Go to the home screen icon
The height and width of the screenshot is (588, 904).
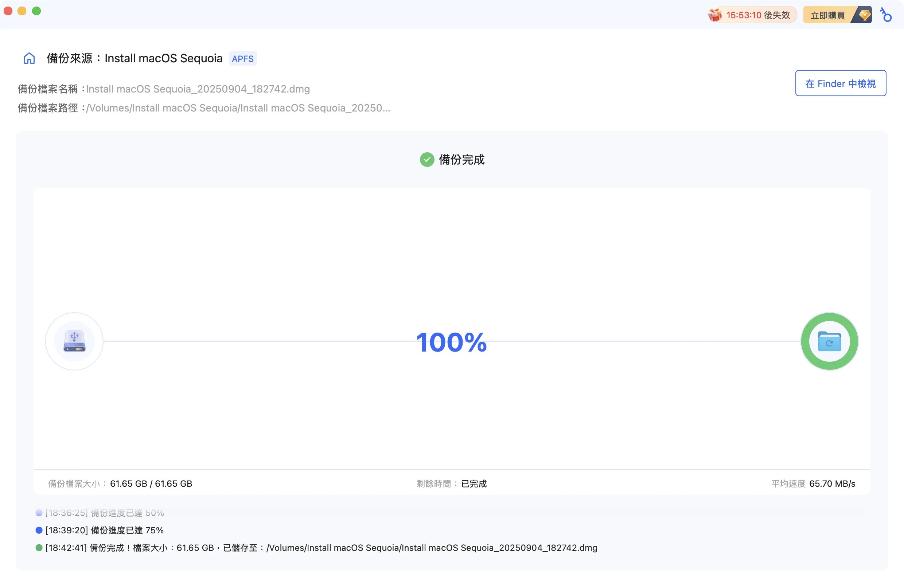click(x=29, y=58)
